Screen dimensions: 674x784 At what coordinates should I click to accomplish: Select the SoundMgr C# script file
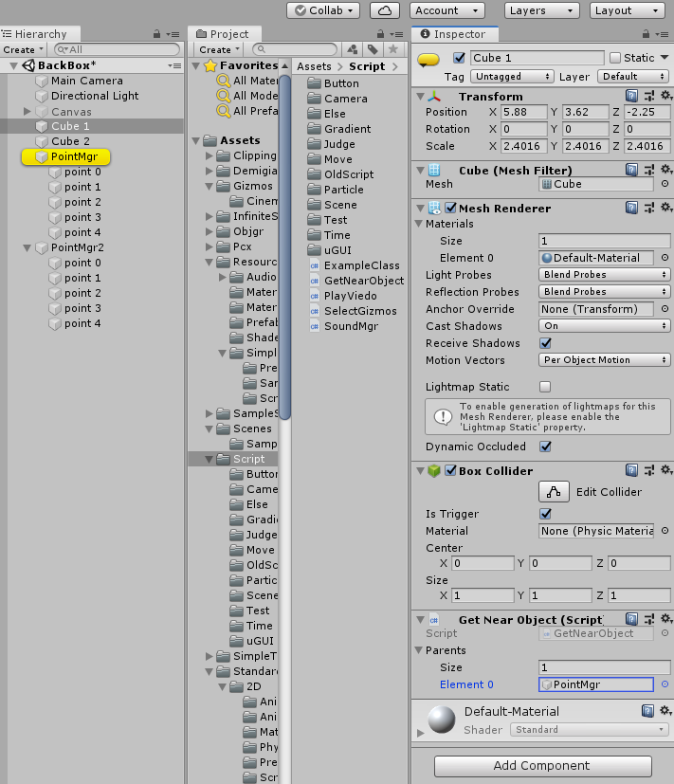(344, 326)
